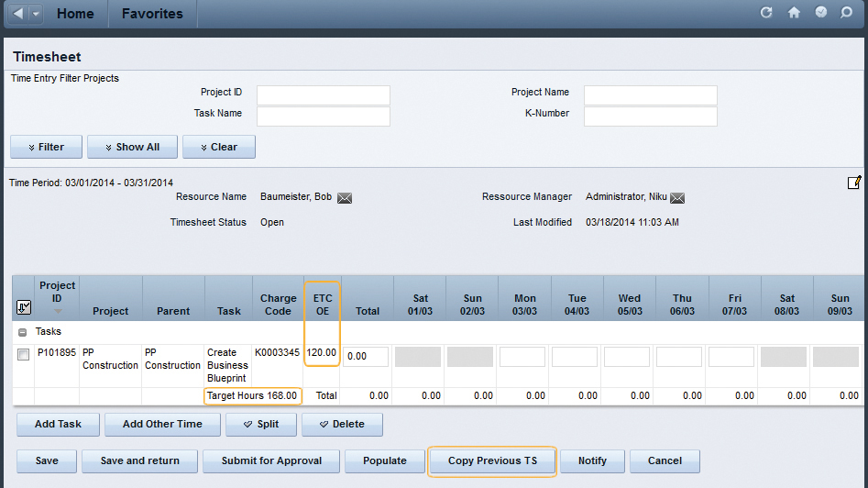Click the Back arrow navigation button
This screenshot has width=868, height=488.
18,14
